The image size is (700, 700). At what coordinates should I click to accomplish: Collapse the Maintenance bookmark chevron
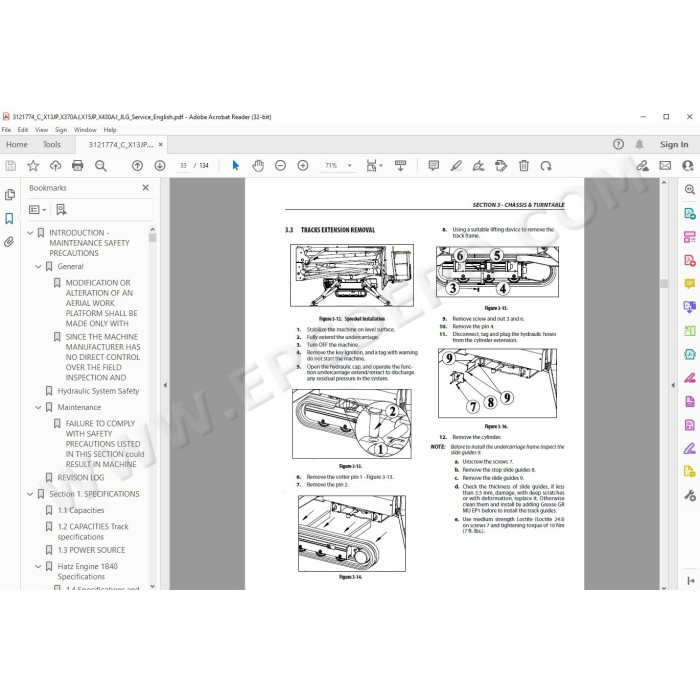(38, 408)
